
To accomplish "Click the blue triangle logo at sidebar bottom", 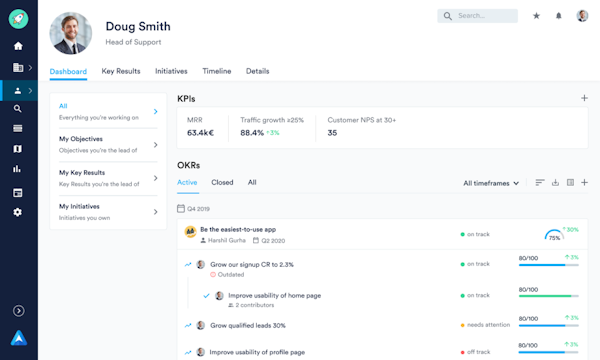I will pyautogui.click(x=19, y=338).
